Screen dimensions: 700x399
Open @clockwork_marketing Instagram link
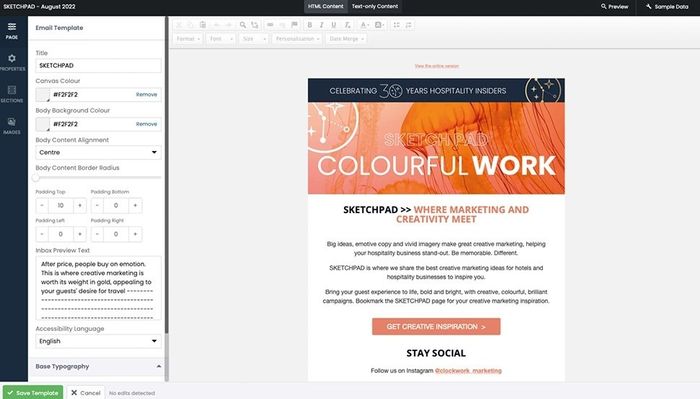pyautogui.click(x=468, y=370)
